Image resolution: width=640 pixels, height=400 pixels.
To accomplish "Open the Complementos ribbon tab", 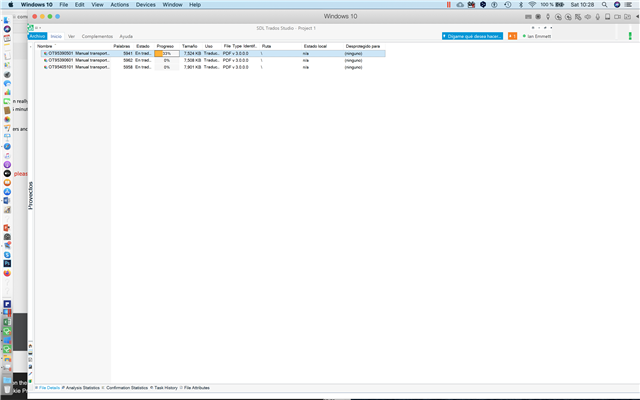I will 97,36.
